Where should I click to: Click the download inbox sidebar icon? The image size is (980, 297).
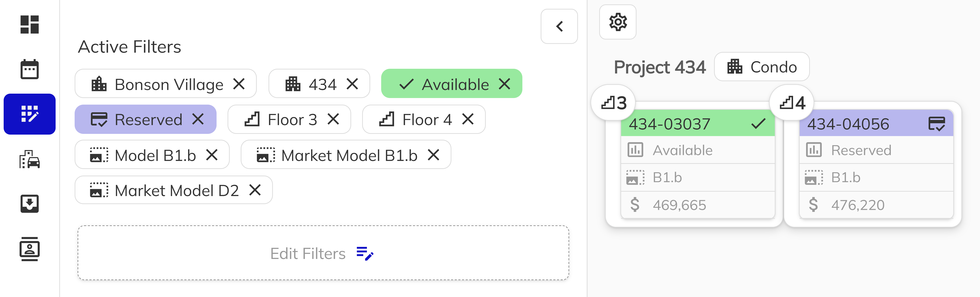pos(30,204)
